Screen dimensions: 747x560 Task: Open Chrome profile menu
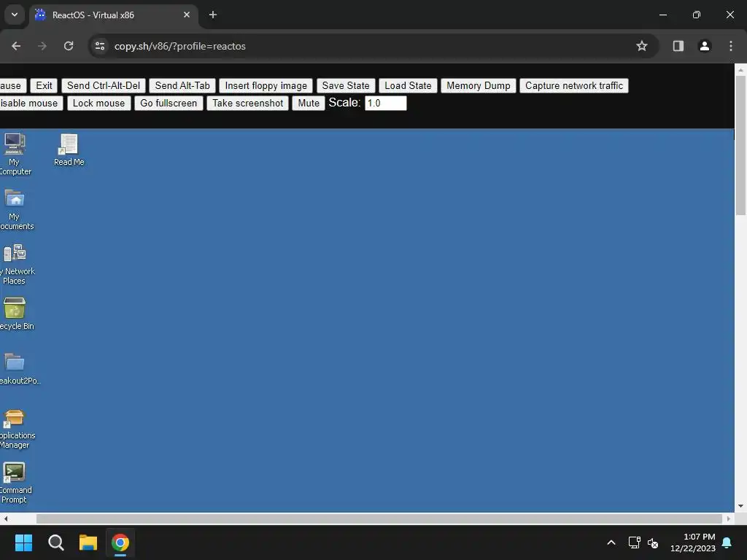click(x=704, y=46)
